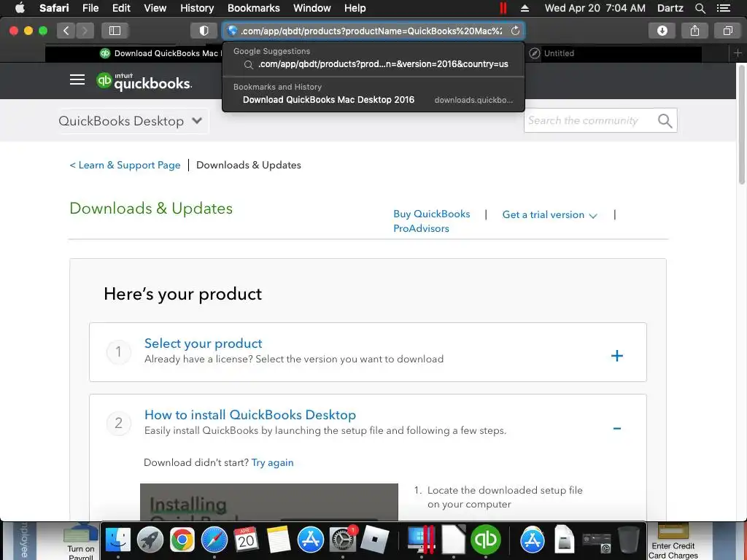
Task: Open the Safari menu
Action: [54, 8]
